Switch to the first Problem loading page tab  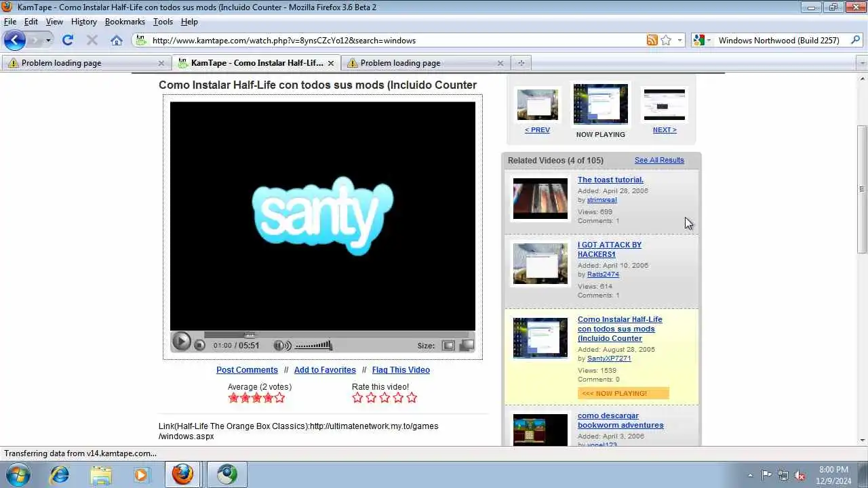(86, 63)
